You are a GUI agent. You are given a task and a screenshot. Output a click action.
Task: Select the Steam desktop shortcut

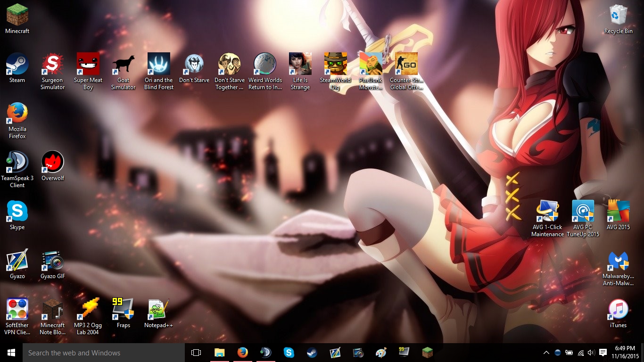click(x=17, y=68)
